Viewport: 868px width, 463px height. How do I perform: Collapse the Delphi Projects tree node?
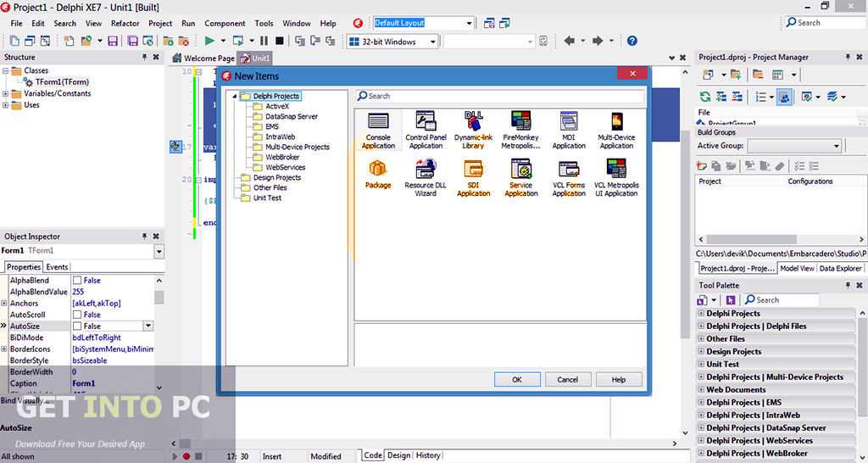[x=235, y=97]
